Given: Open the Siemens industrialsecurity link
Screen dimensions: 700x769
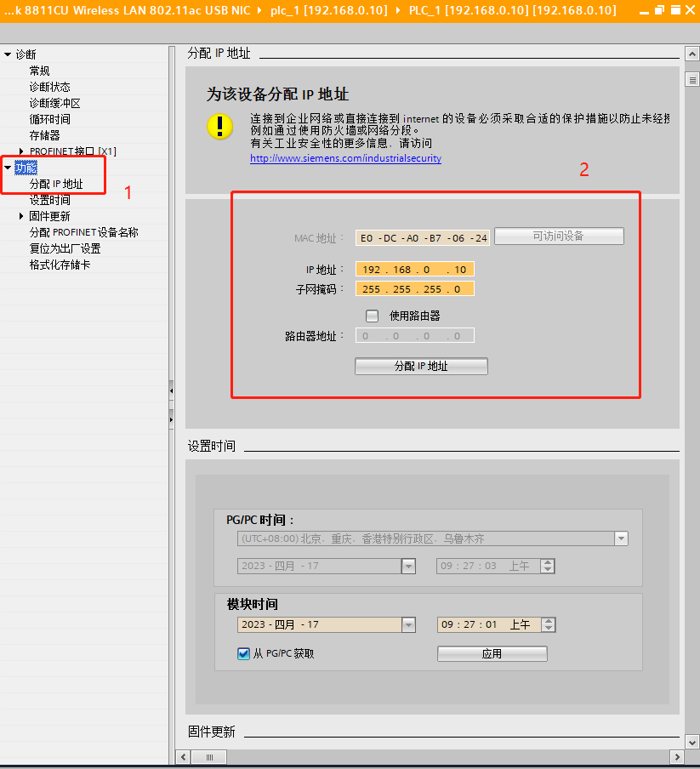Looking at the screenshot, I should point(345,158).
